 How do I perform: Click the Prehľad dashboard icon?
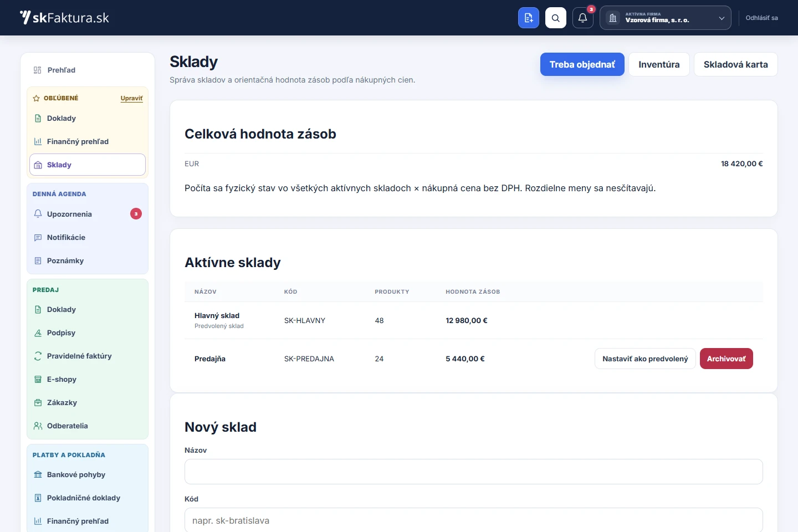click(x=38, y=70)
